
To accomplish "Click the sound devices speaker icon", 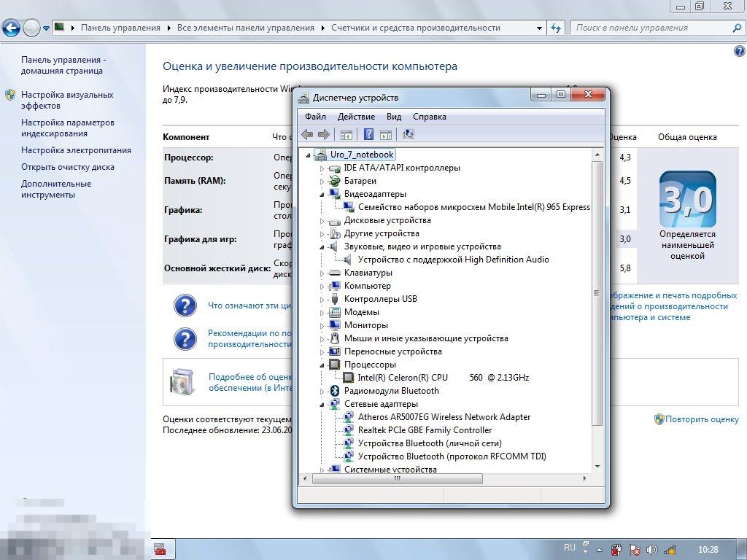I will (x=335, y=246).
